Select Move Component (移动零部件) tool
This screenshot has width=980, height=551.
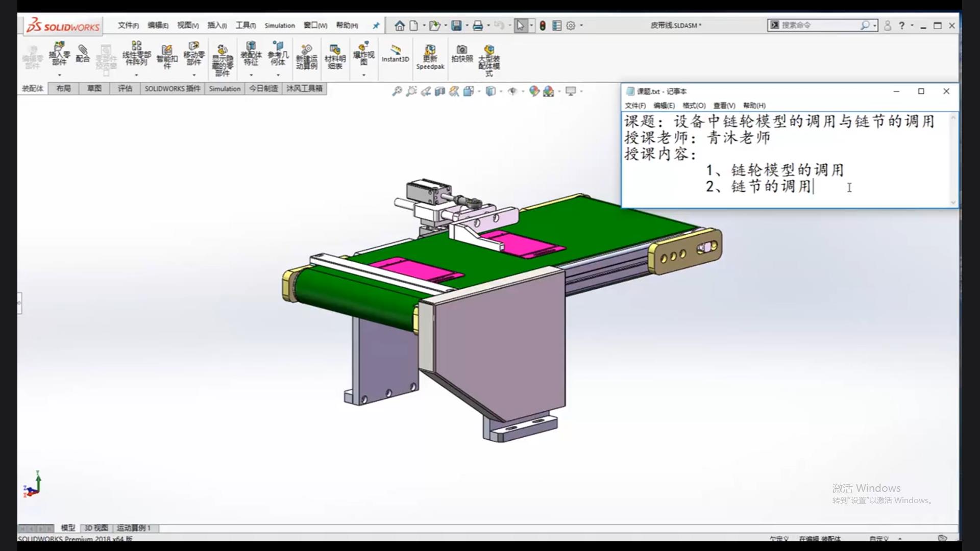pos(194,54)
